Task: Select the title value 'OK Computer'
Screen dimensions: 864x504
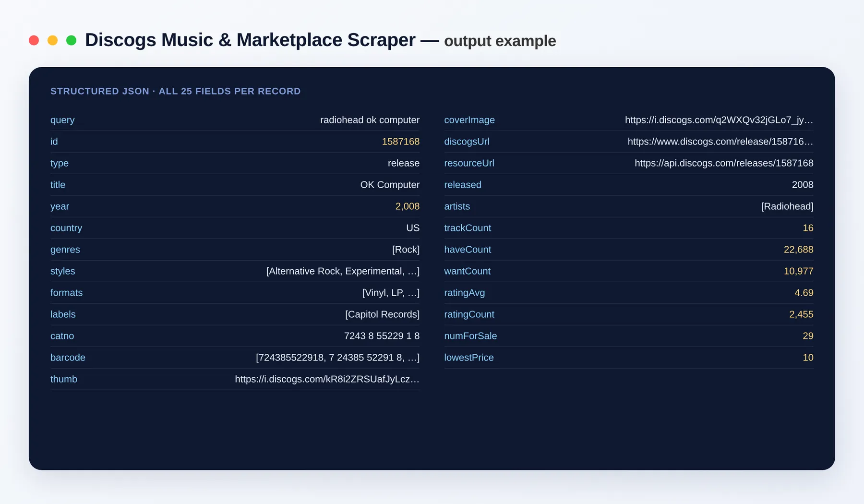Action: click(390, 185)
